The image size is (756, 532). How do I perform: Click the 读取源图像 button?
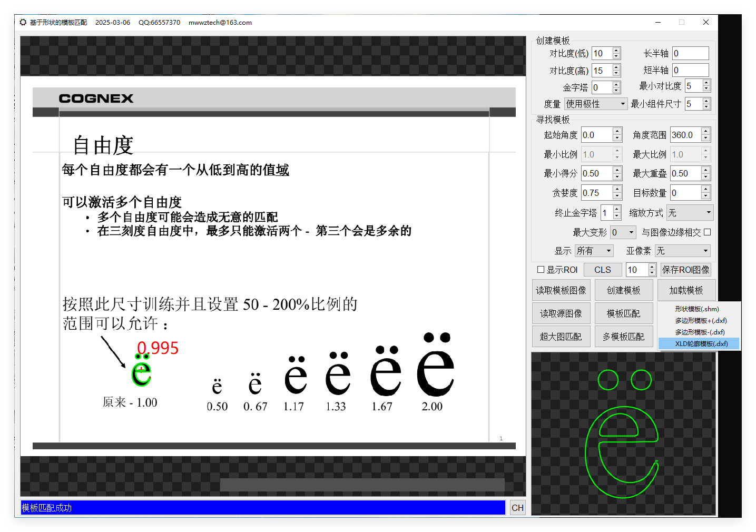click(561, 313)
